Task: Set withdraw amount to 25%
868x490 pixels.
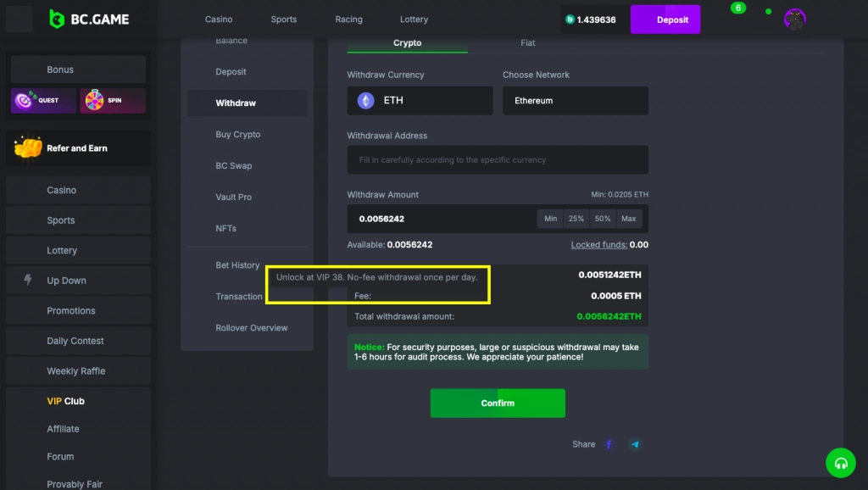Action: (576, 219)
